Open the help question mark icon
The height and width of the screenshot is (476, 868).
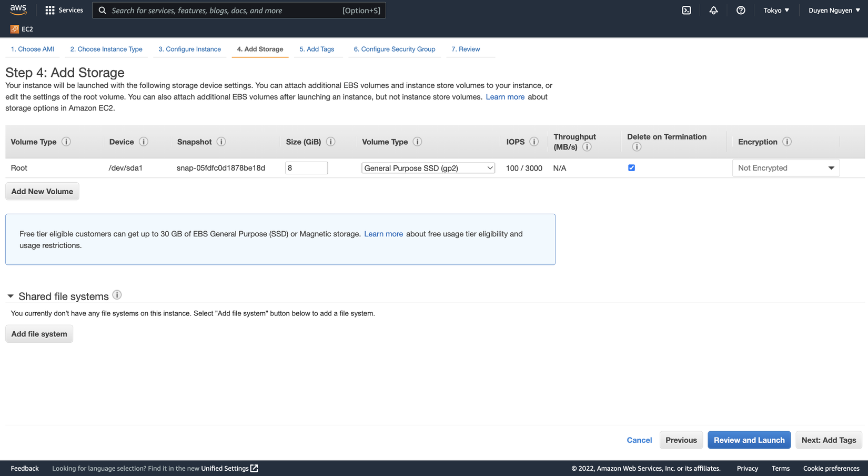[x=741, y=11]
